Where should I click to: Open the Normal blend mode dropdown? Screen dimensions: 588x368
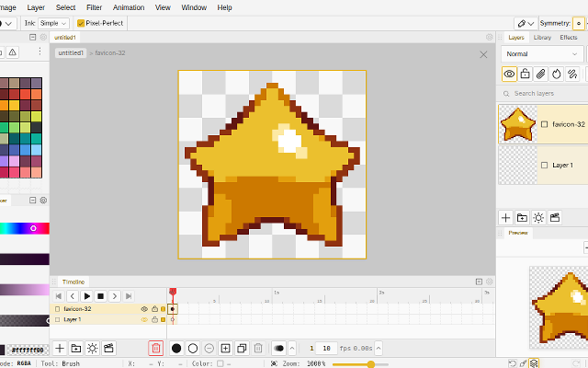point(542,54)
